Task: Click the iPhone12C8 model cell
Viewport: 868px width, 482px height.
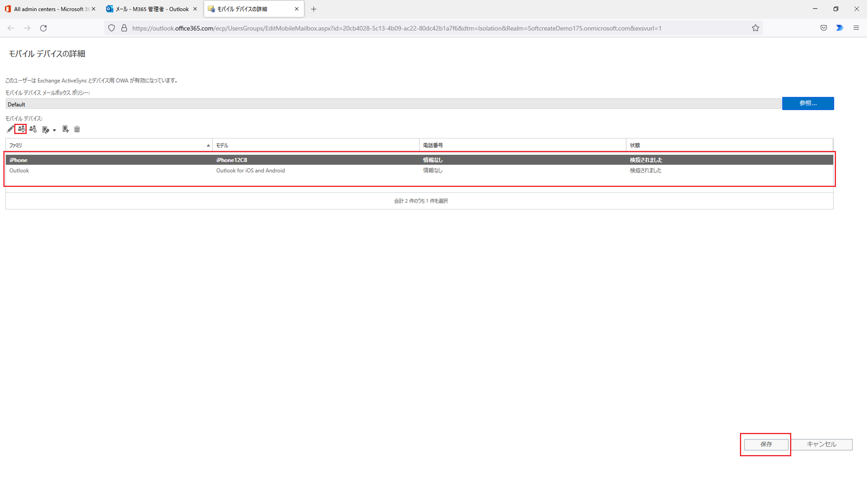Action: 232,160
